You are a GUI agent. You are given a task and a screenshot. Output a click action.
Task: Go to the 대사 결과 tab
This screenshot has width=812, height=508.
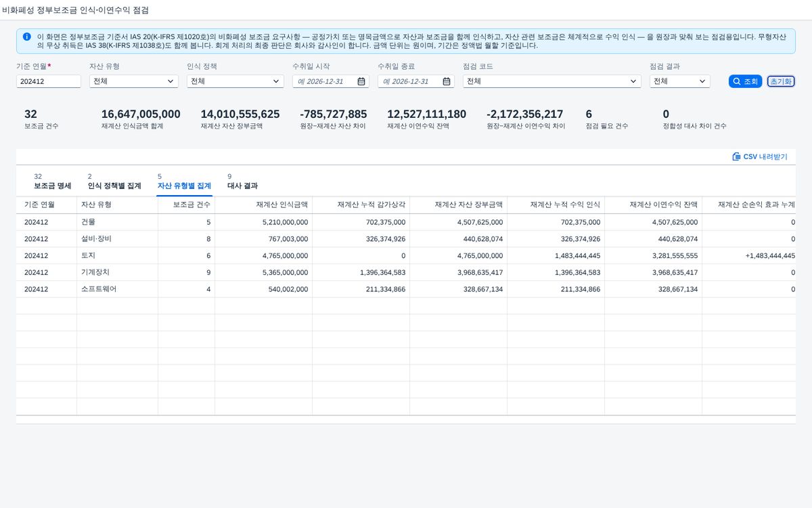coord(242,182)
